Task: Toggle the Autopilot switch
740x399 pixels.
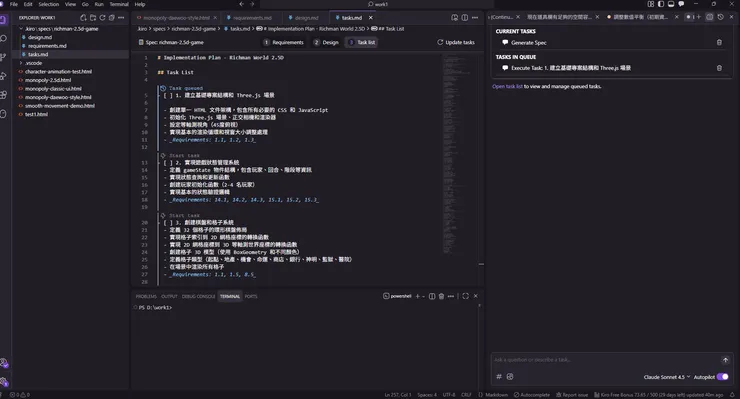Action: coord(723,377)
